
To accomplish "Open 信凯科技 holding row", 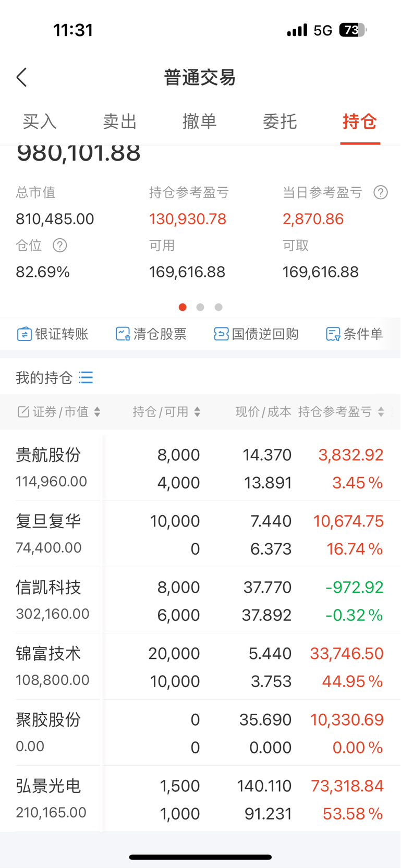I will tap(200, 601).
